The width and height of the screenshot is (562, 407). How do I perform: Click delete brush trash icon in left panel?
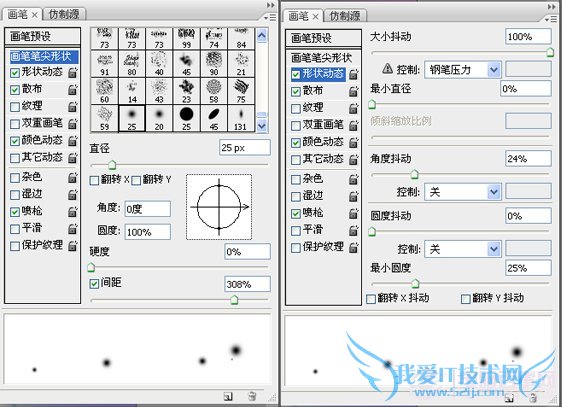252,396
